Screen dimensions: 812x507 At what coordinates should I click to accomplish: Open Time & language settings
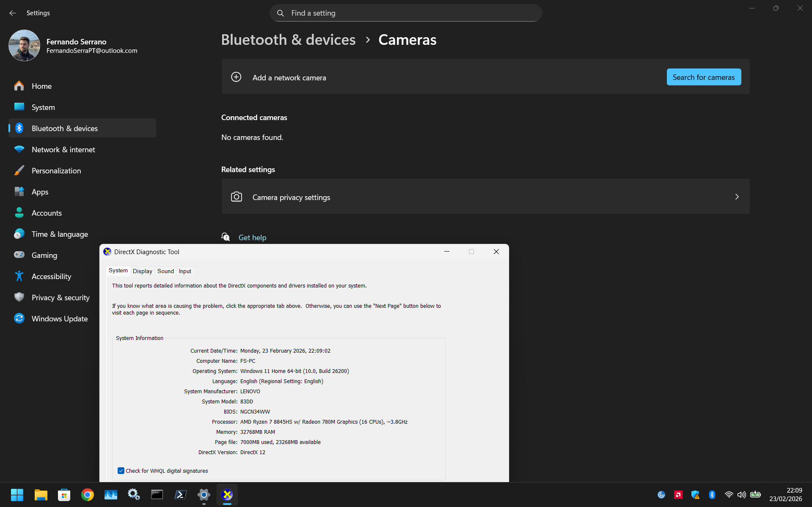pyautogui.click(x=82, y=234)
